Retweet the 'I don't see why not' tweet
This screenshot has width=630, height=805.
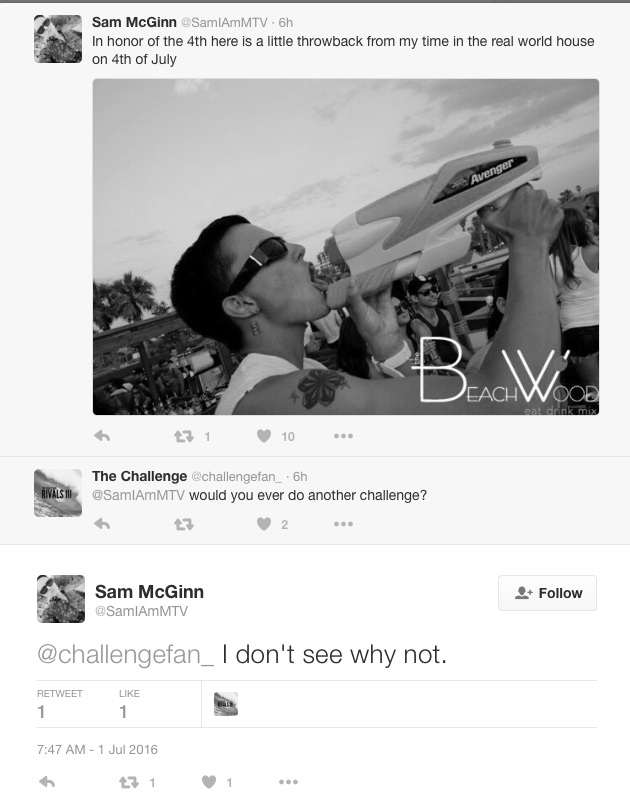pos(128,782)
